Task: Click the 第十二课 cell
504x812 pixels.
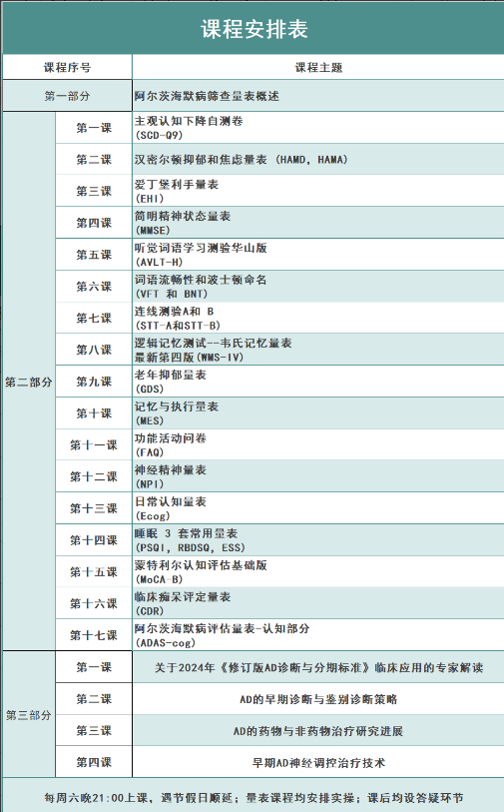Action: [x=94, y=476]
